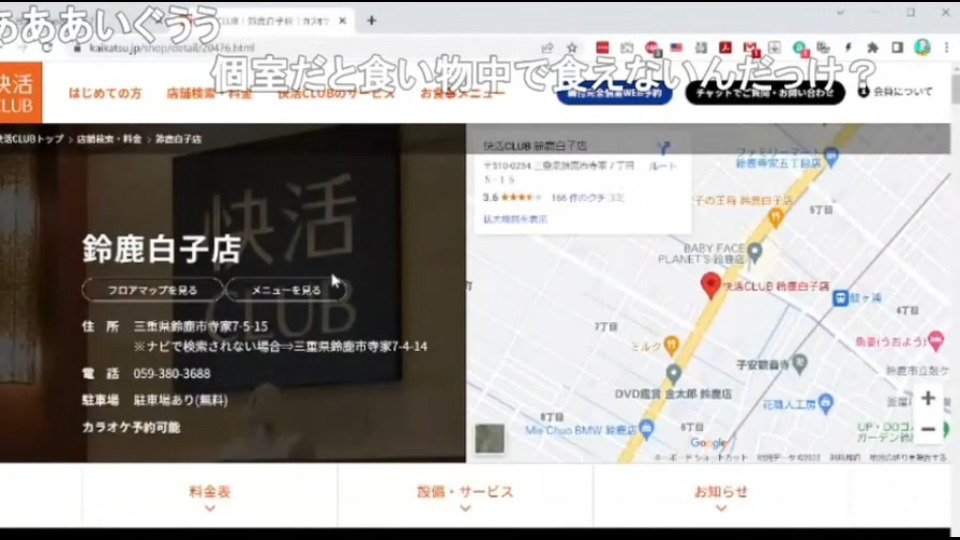Select the BABY FACE PLANET'S map marker
The height and width of the screenshot is (540, 960).
click(755, 252)
